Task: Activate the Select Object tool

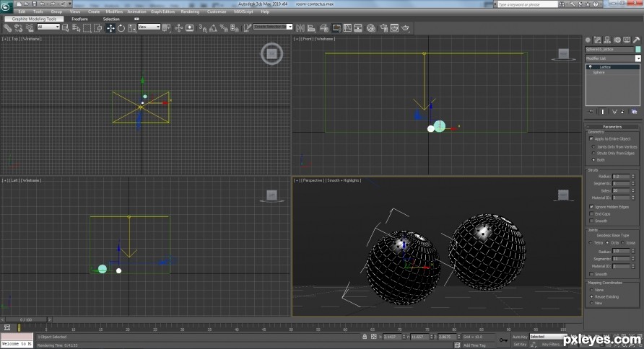Action: 65,28
